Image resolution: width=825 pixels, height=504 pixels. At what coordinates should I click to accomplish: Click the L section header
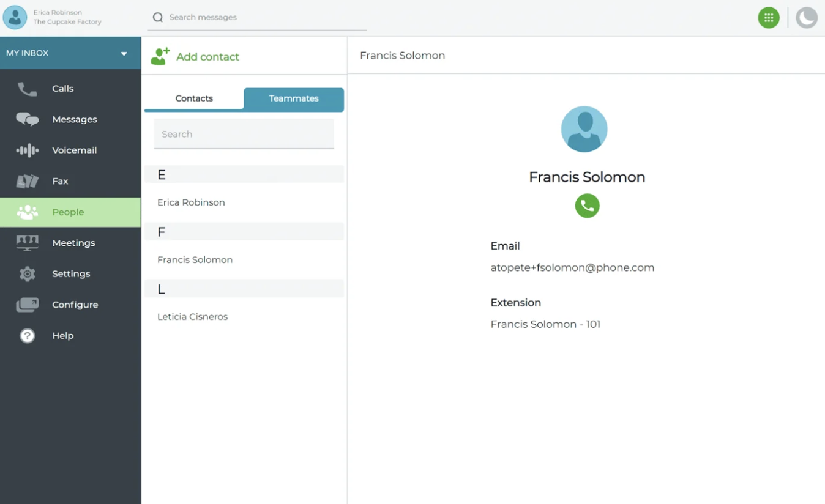tap(244, 289)
